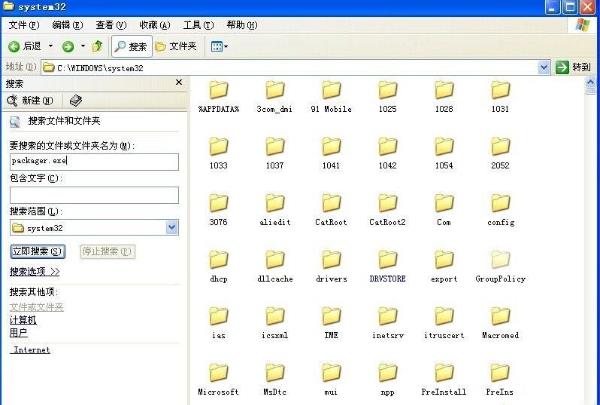Click the green Forward arrow button
This screenshot has width=600, height=405.
pyautogui.click(x=68, y=46)
